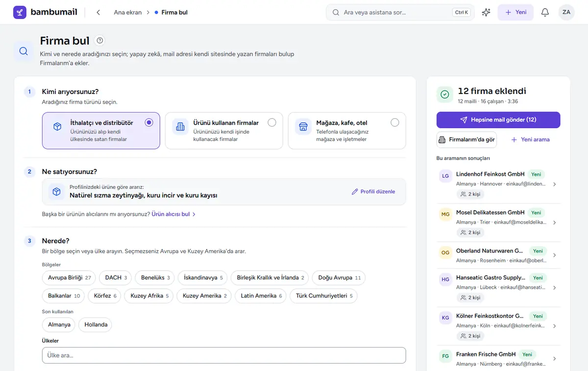Image resolution: width=588 pixels, height=371 pixels.
Task: Choose the DACH region chip
Action: click(x=116, y=278)
